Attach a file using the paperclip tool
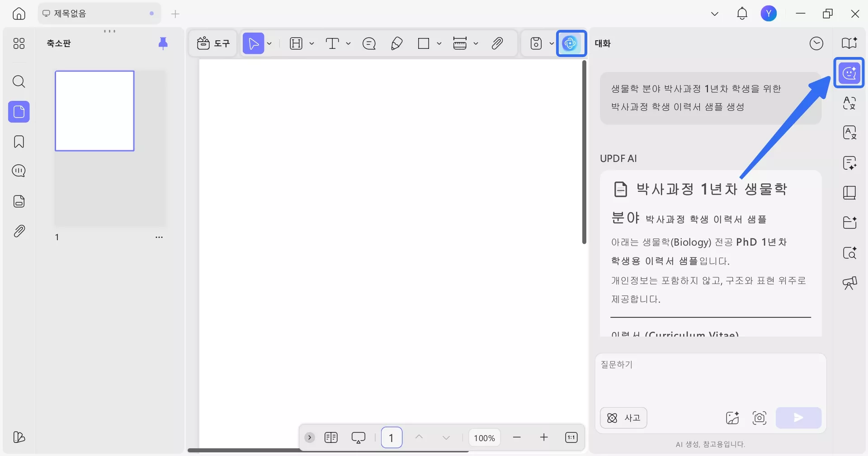Viewport: 868px width, 456px height. [x=497, y=43]
